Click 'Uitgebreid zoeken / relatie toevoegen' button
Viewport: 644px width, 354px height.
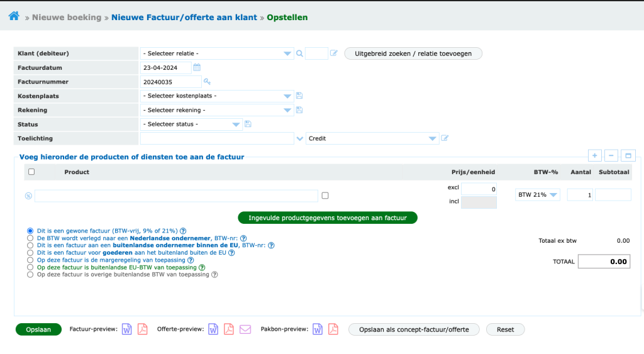click(x=413, y=53)
